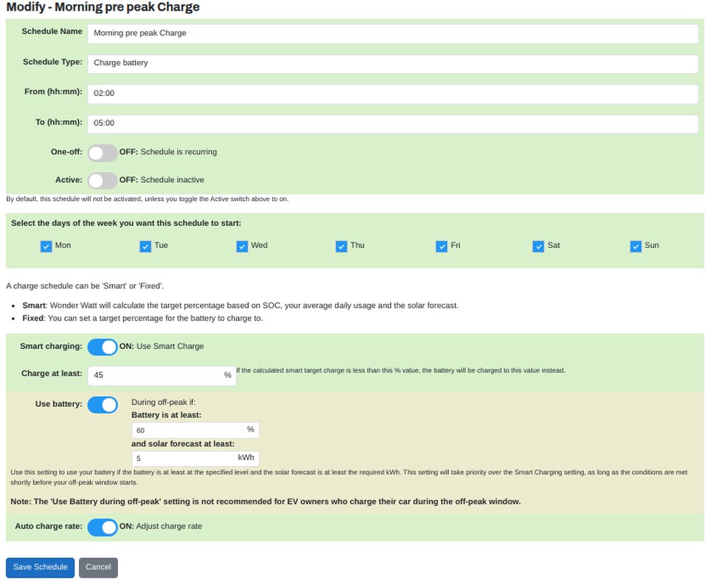Click the solar forecast kWh field

pyautogui.click(x=185, y=459)
